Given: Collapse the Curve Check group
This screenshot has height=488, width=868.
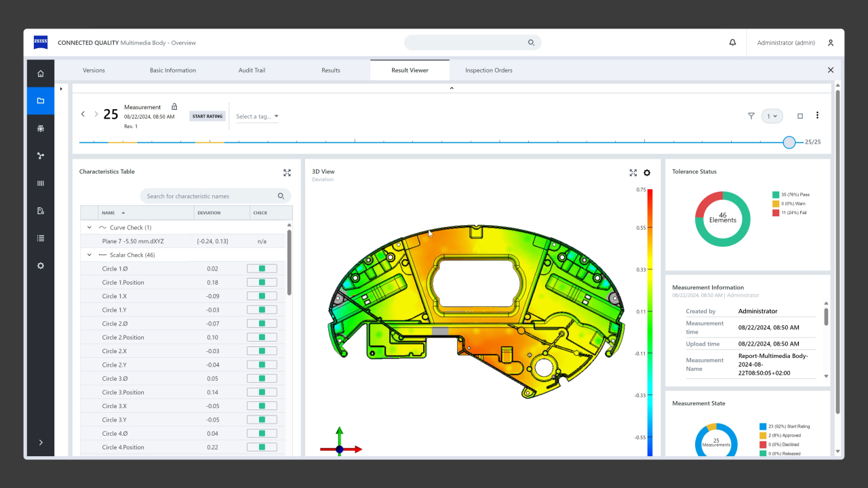Looking at the screenshot, I should (x=90, y=228).
